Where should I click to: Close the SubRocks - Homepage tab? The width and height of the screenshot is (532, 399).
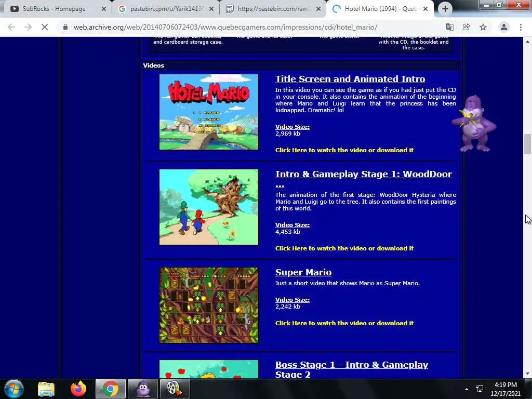[x=104, y=9]
